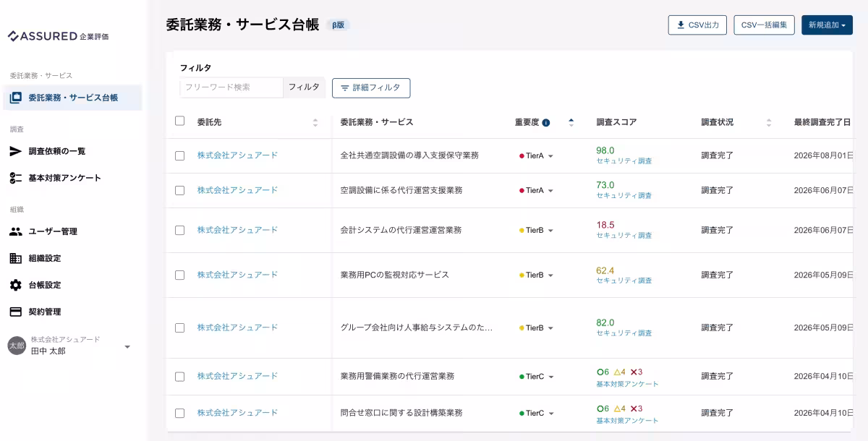This screenshot has height=441, width=868.
Task: Click the 契約管理 card icon
Action: point(15,312)
